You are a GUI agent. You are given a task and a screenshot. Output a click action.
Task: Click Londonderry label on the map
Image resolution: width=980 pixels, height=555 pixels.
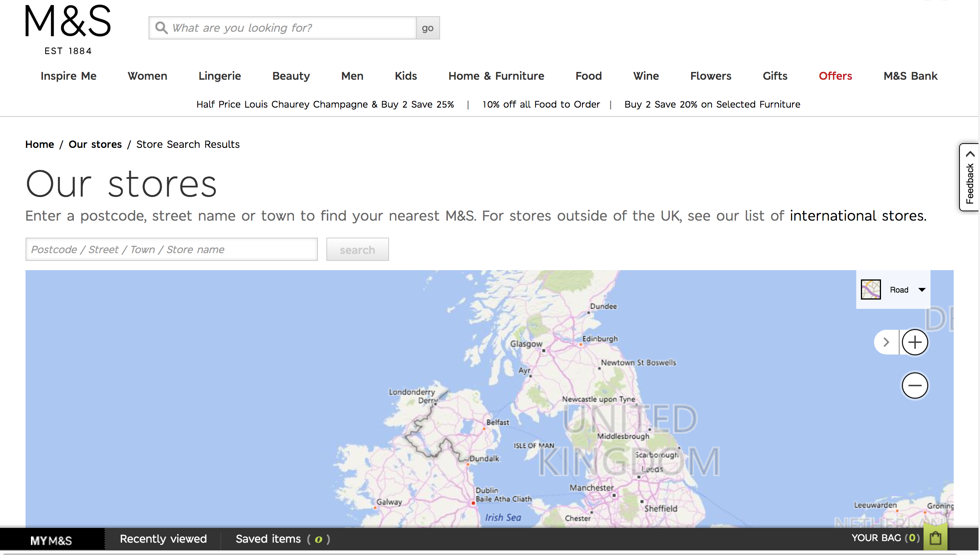412,392
